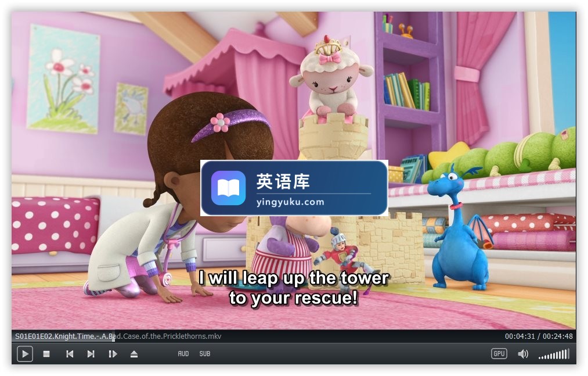Seek on the playback progress bar

coord(294,336)
